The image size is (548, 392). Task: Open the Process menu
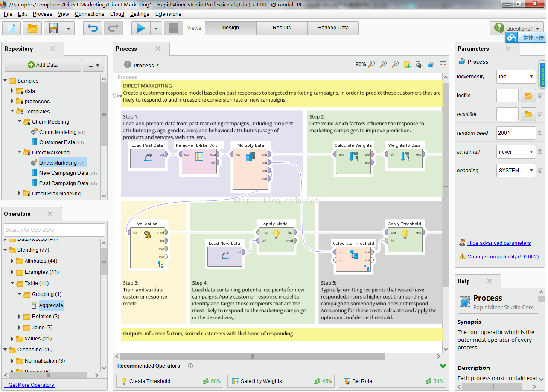(43, 14)
